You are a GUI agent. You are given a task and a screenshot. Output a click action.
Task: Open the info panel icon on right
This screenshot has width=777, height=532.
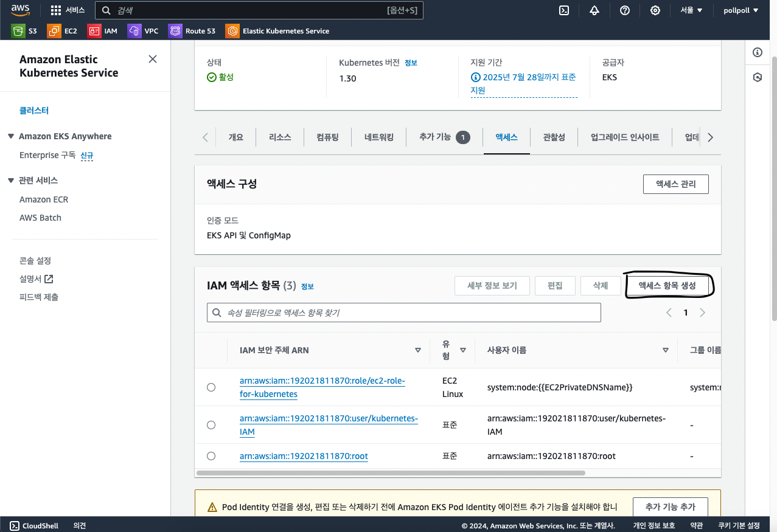tap(758, 52)
